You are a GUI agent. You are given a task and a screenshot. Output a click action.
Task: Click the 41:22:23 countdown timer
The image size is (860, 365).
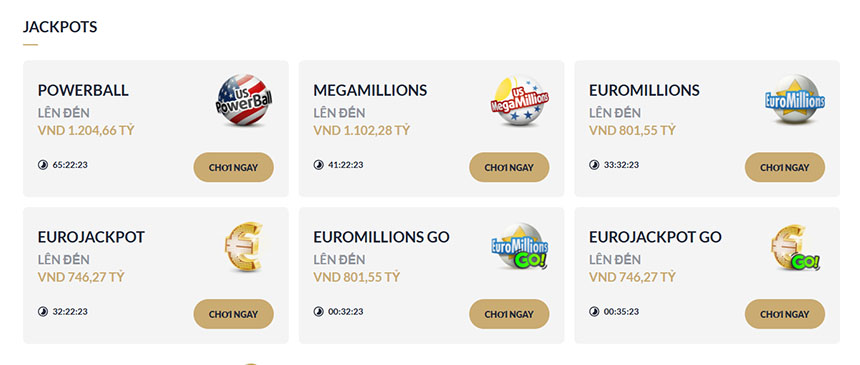coord(346,165)
